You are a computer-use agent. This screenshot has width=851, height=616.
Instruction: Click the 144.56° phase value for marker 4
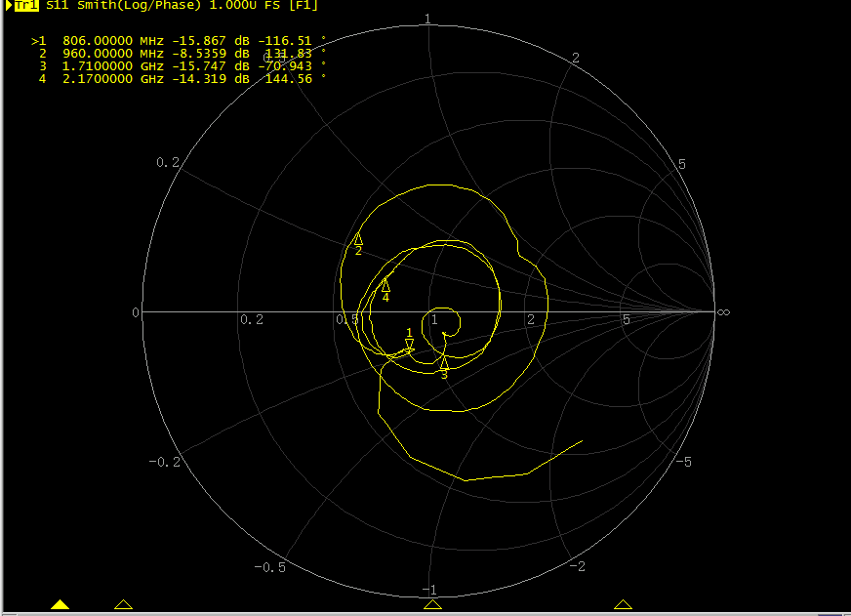tap(296, 79)
